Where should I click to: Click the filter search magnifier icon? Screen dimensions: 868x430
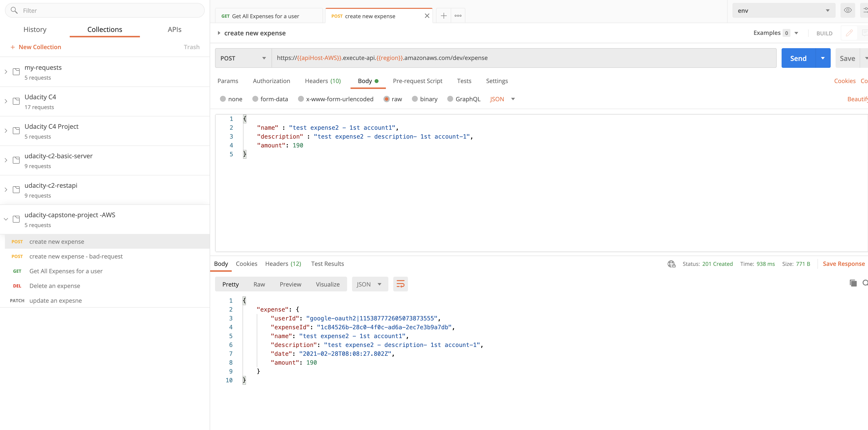pyautogui.click(x=14, y=11)
